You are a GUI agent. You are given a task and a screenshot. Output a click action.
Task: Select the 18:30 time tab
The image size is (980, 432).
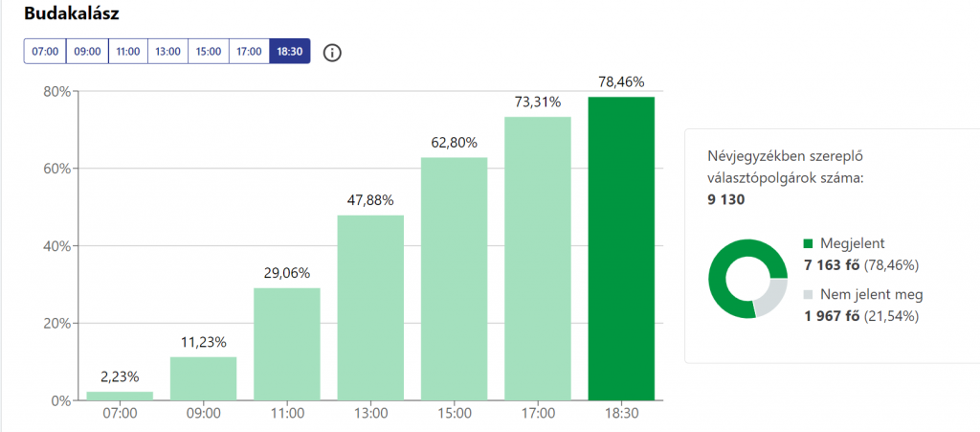289,52
